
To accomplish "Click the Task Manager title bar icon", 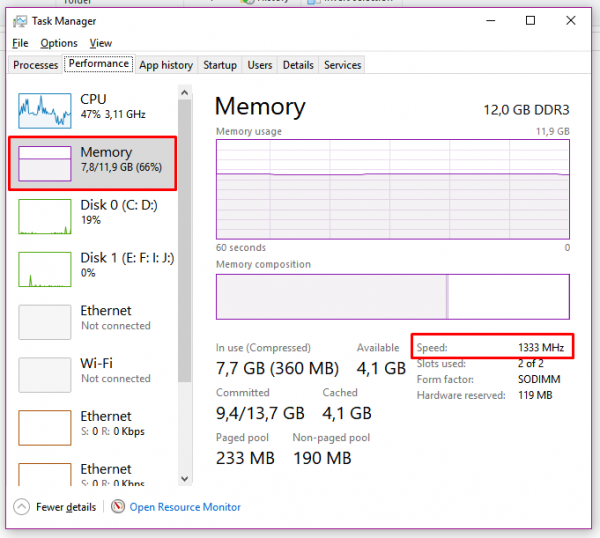I will click(19, 20).
